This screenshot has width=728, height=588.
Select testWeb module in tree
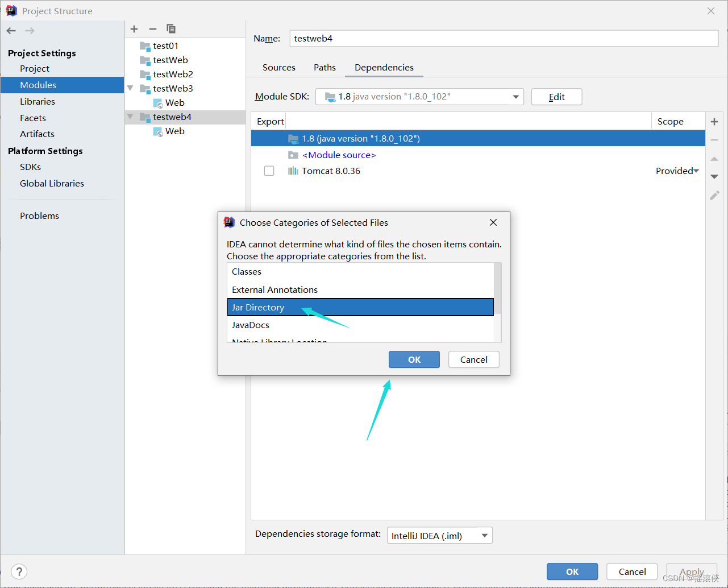(x=170, y=60)
